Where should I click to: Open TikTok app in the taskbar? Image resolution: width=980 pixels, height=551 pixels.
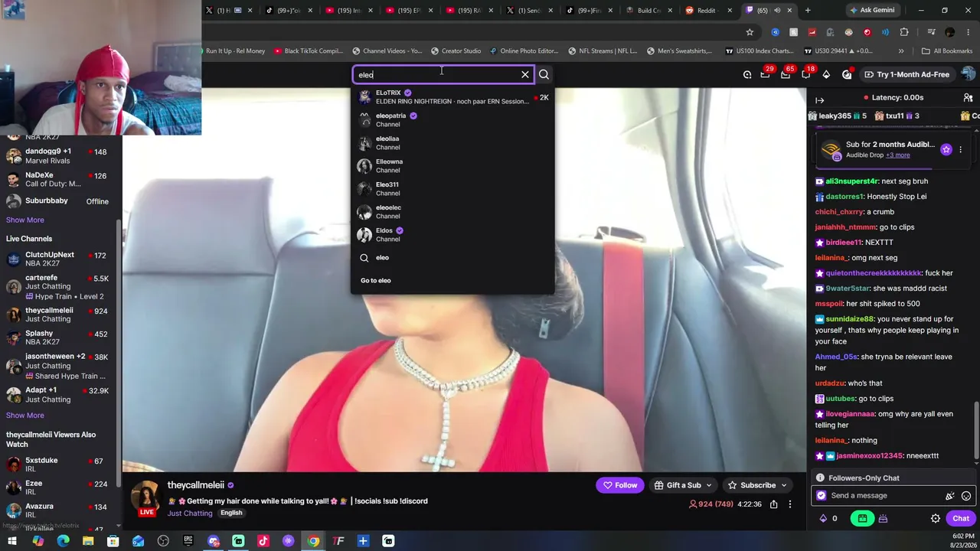tap(263, 541)
